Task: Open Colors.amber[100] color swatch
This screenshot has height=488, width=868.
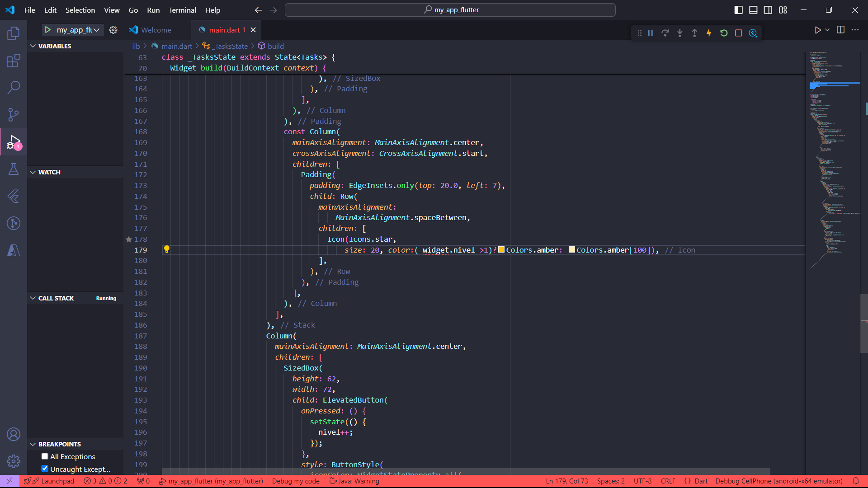Action: tap(572, 249)
